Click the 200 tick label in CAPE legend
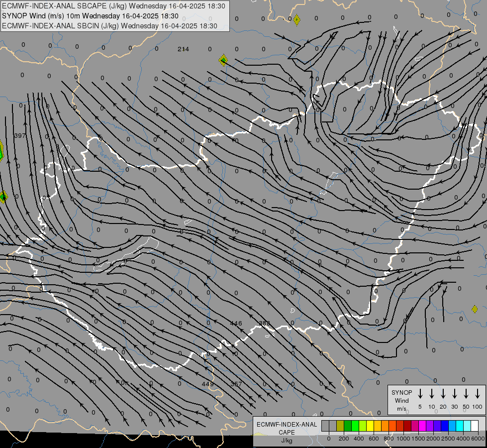The height and width of the screenshot is (448, 487). pyautogui.click(x=344, y=439)
